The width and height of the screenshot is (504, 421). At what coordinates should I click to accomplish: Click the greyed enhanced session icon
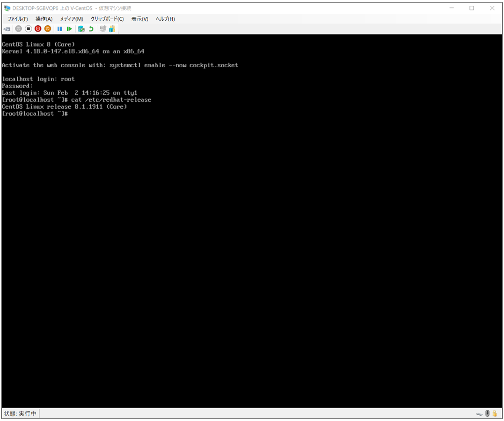[x=103, y=29]
